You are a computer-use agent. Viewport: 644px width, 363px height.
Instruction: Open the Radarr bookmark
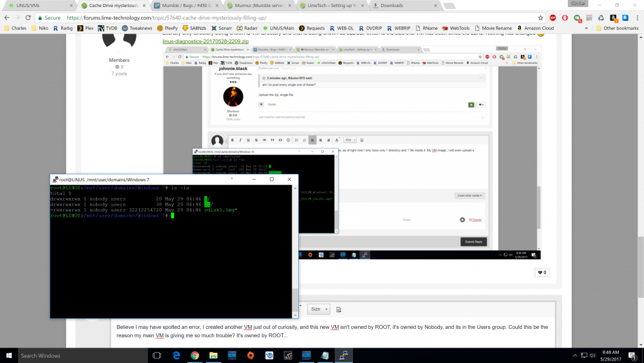[247, 28]
